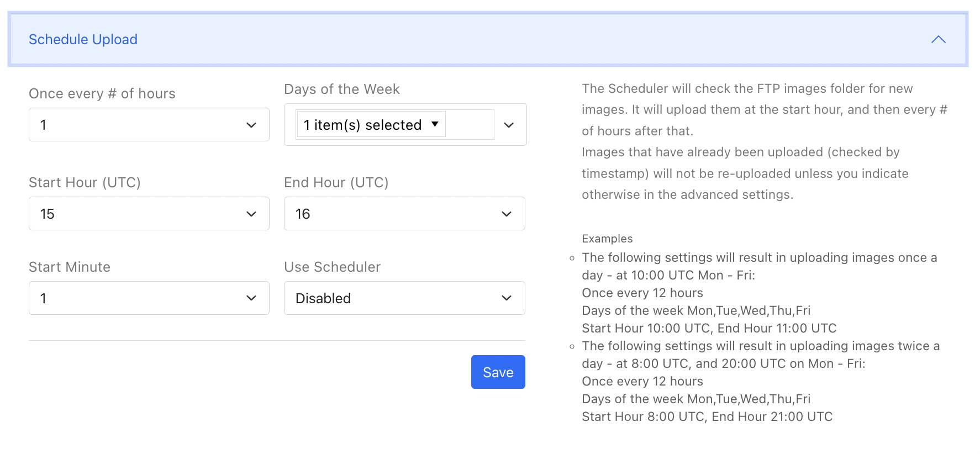Open the End Hour (UTC) dropdown

pyautogui.click(x=404, y=214)
